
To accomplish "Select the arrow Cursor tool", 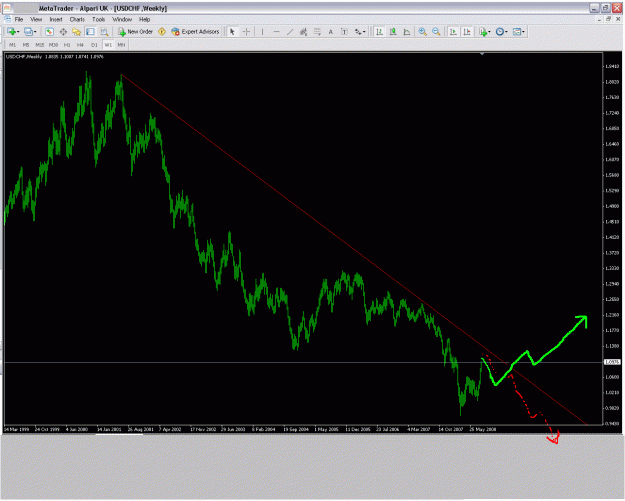I will [232, 32].
